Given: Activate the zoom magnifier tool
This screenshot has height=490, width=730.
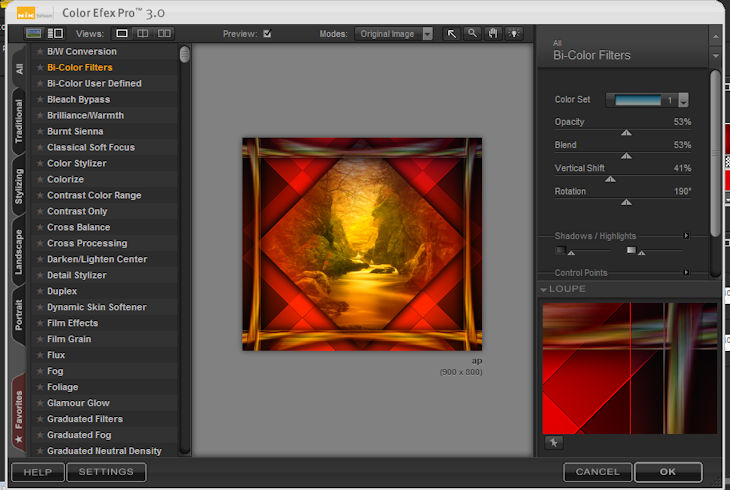Looking at the screenshot, I should pyautogui.click(x=472, y=33).
